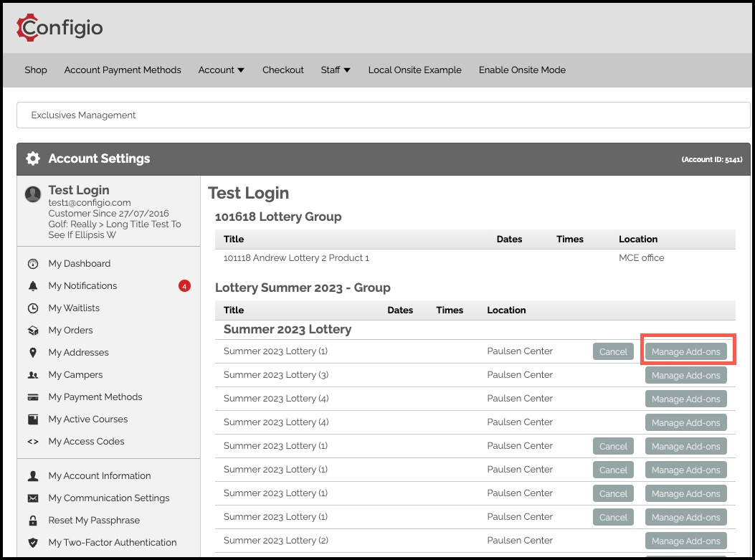Image resolution: width=755 pixels, height=560 pixels.
Task: Expand the Account dropdown menu
Action: point(221,70)
